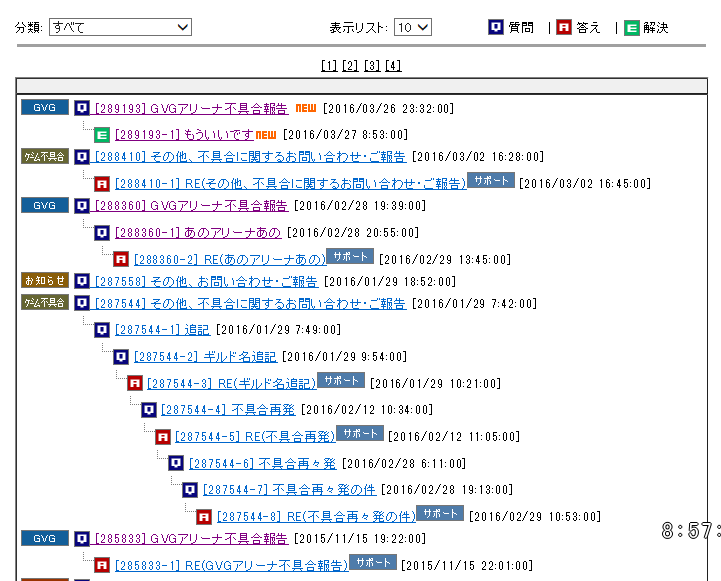Image resolution: width=721 pixels, height=581 pixels.
Task: Click the 解決 legend E icon
Action: (632, 28)
